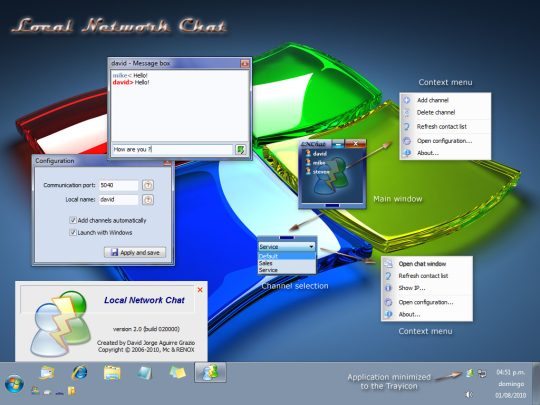Choose Service in channel dropdown list
The width and height of the screenshot is (540, 405).
point(287,270)
